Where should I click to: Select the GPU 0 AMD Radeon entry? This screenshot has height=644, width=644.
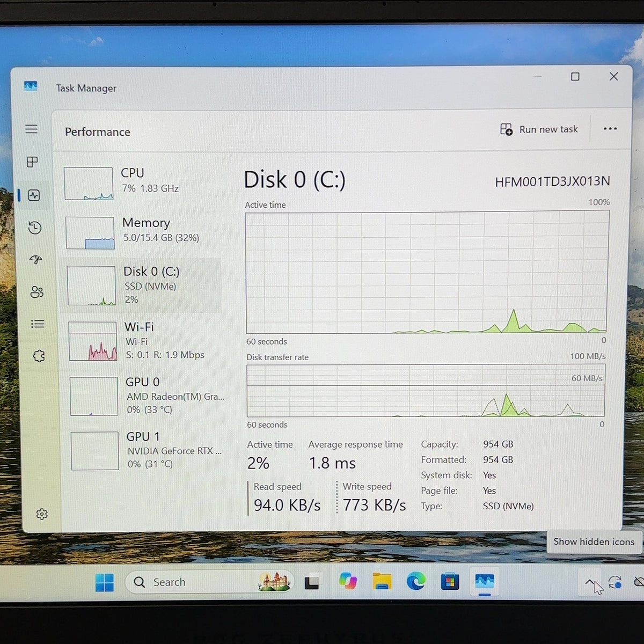tap(146, 396)
